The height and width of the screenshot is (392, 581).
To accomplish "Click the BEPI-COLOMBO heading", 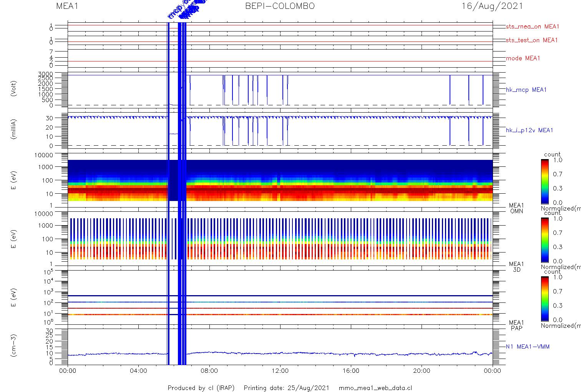I will pos(280,6).
